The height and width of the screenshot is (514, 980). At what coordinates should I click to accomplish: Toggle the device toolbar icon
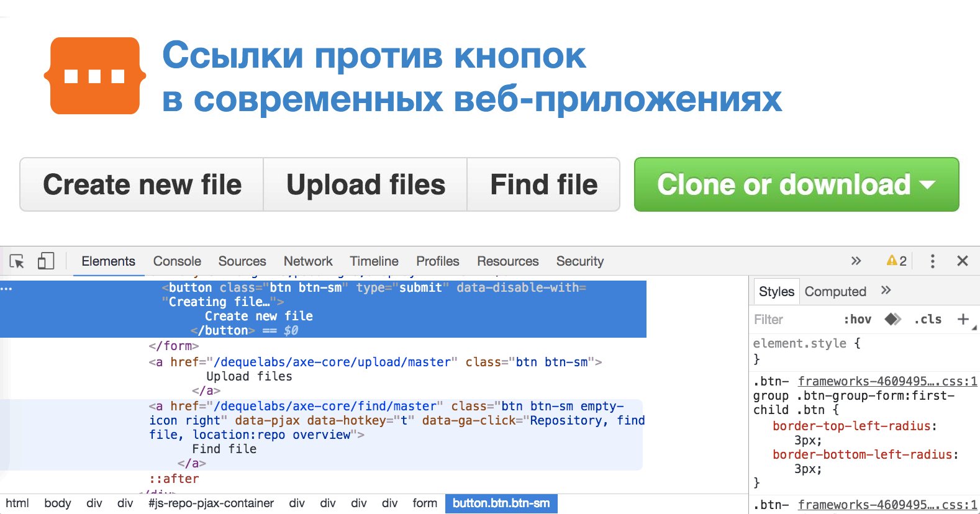(46, 261)
